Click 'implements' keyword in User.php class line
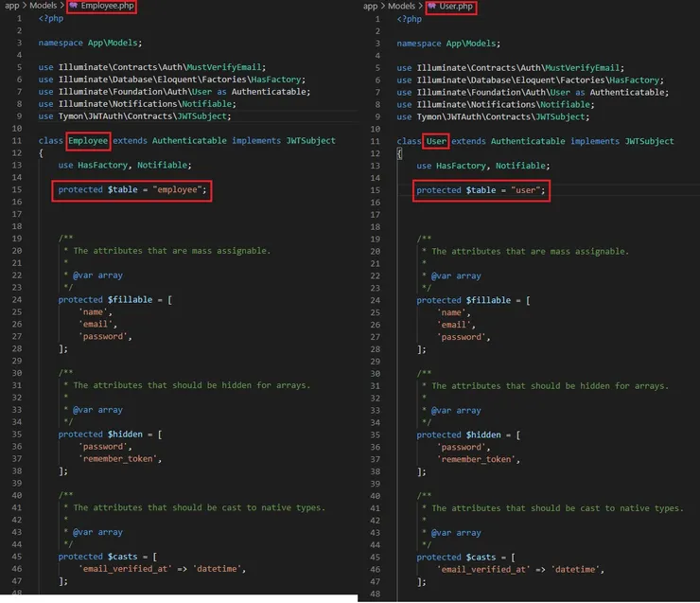The image size is (700, 603). 595,141
